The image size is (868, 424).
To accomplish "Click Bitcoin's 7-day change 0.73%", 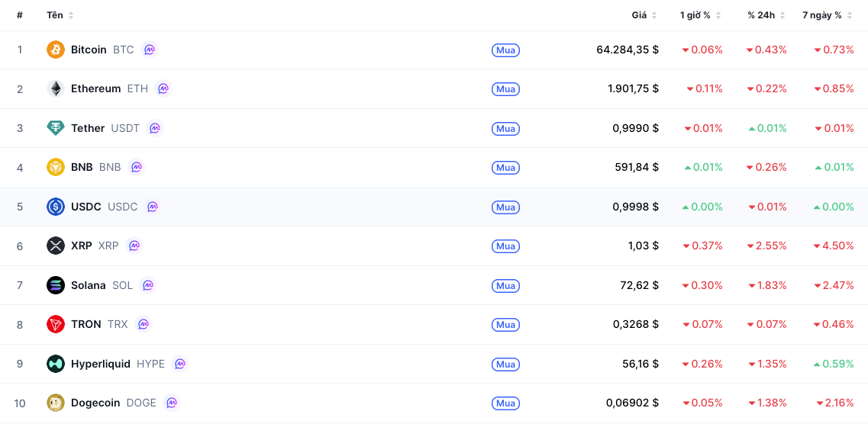I will pyautogui.click(x=834, y=50).
